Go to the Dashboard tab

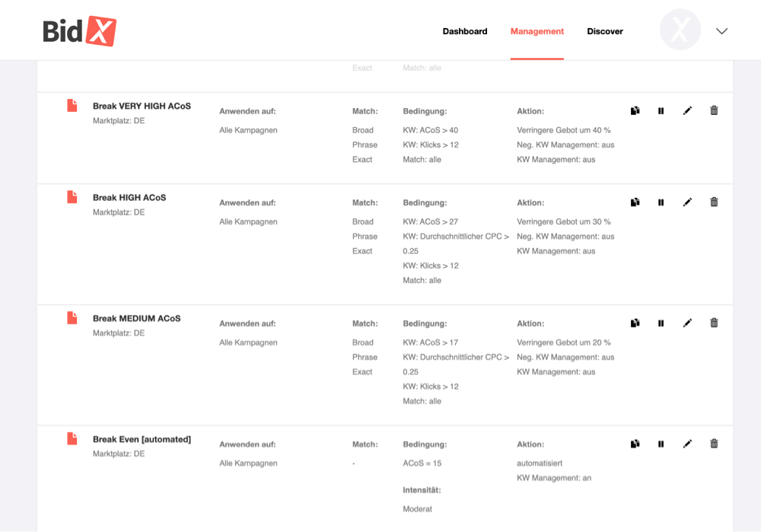pyautogui.click(x=464, y=31)
